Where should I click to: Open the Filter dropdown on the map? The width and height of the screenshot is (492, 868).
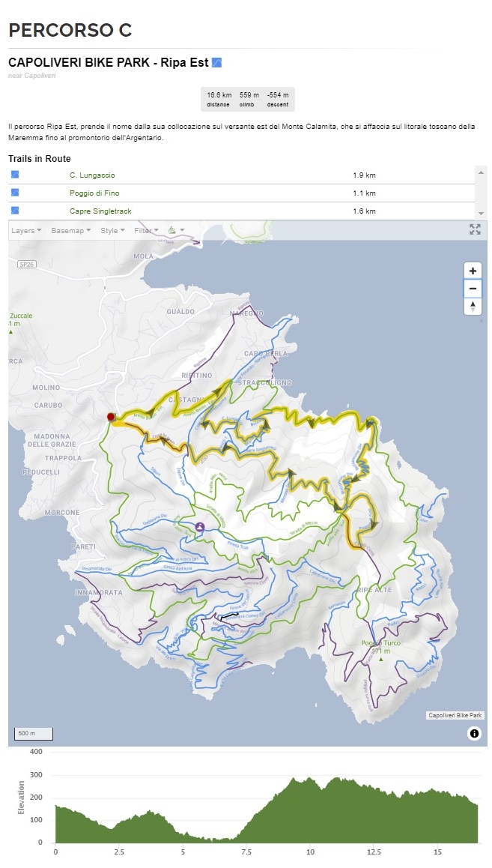click(x=147, y=230)
